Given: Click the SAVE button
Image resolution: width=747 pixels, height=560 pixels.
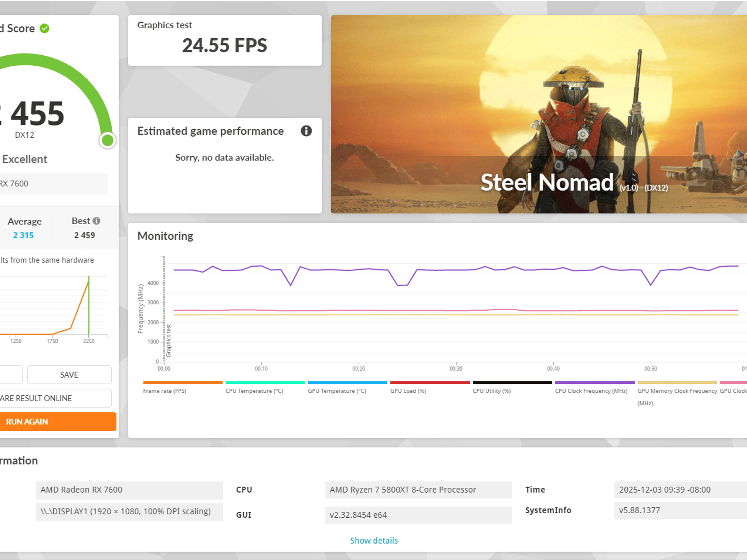Looking at the screenshot, I should [69, 375].
